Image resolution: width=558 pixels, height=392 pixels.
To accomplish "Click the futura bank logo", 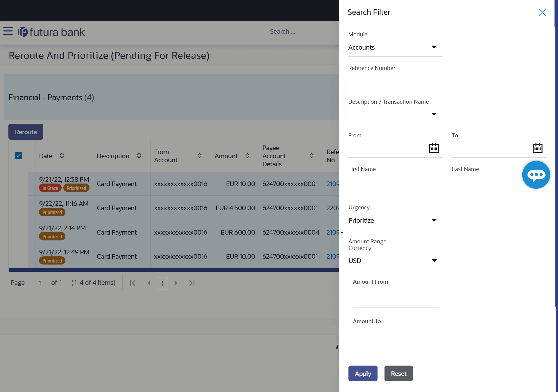I will coord(51,32).
